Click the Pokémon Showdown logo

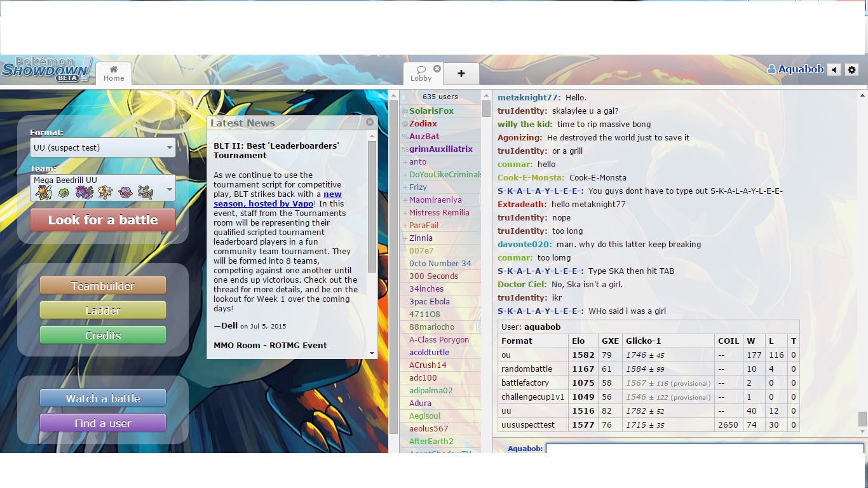[x=47, y=69]
